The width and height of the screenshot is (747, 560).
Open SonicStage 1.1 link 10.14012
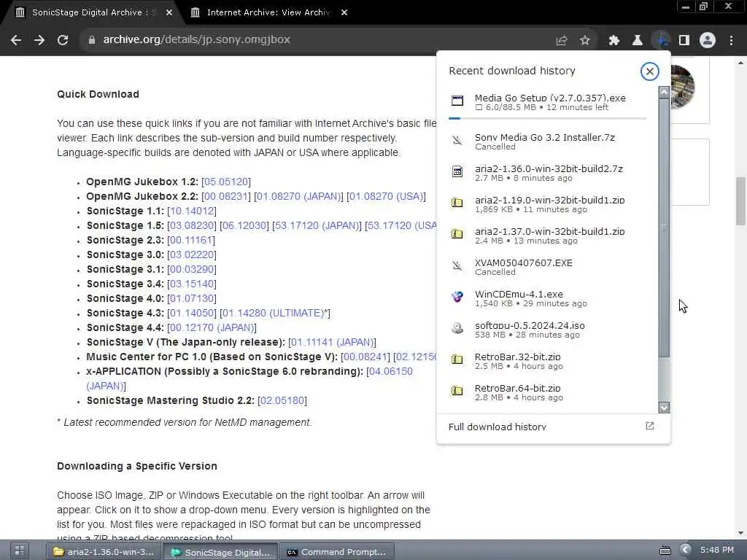click(192, 211)
